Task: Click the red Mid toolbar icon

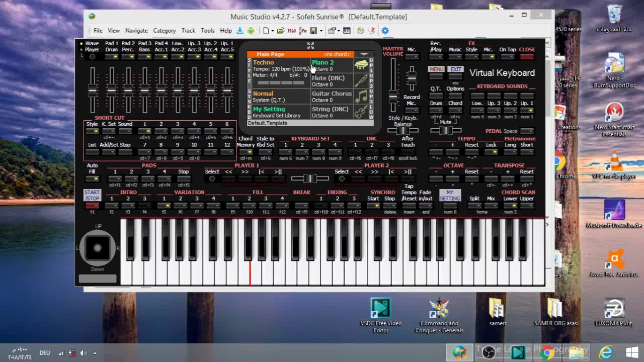Action: tap(292, 31)
